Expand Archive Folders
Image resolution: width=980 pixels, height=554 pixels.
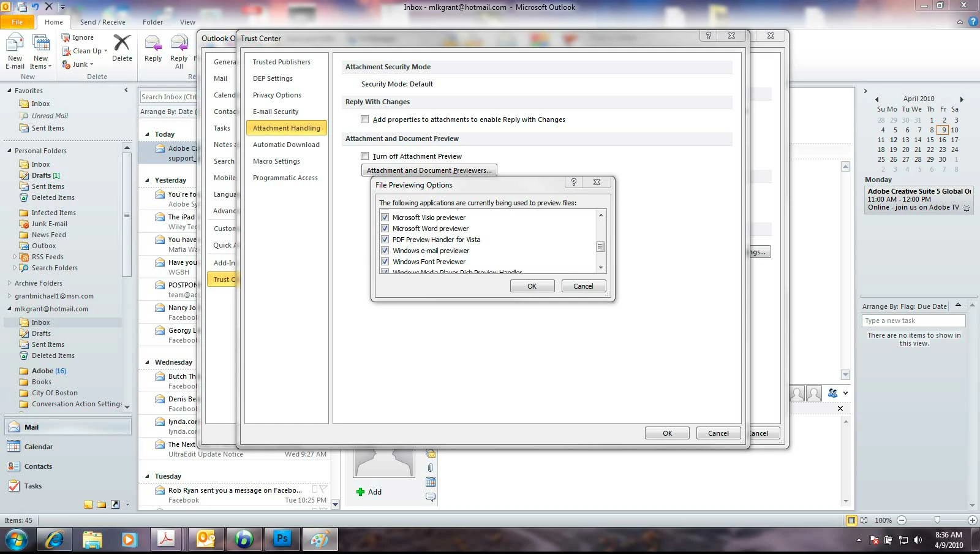click(x=9, y=283)
